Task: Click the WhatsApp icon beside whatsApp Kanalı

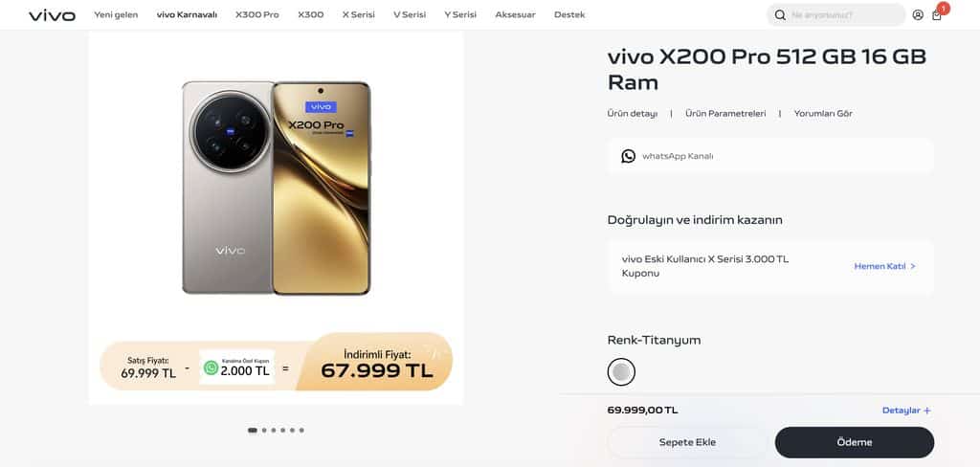Action: coord(628,156)
